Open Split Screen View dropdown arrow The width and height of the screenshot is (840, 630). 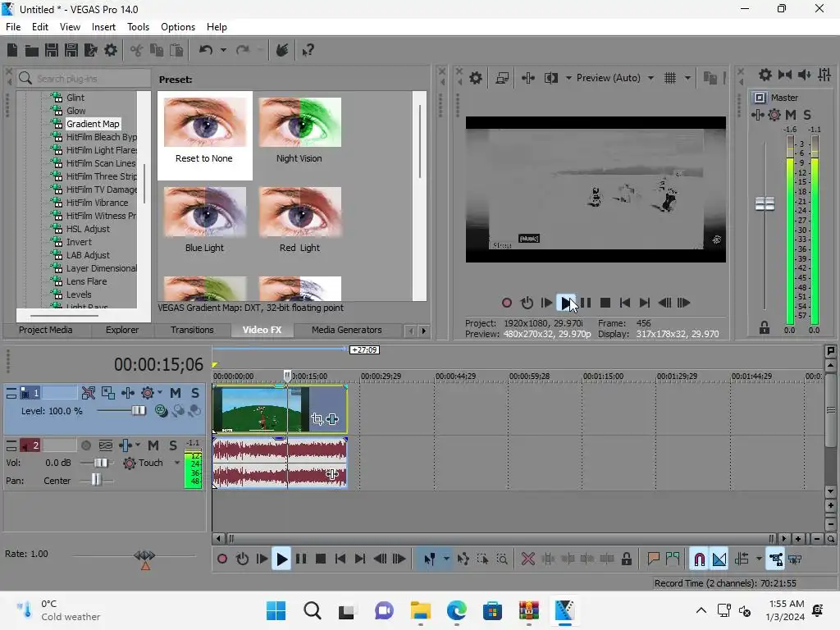point(568,78)
